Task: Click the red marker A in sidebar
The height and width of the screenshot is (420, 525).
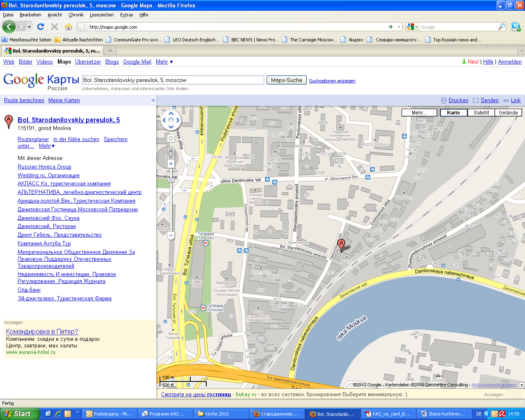Action: coord(9,121)
